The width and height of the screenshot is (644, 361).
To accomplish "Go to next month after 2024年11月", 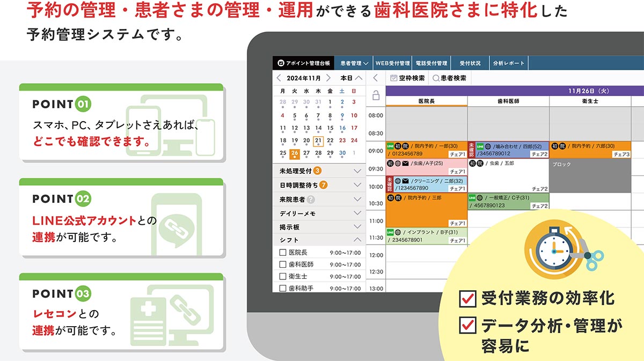I will click(328, 78).
